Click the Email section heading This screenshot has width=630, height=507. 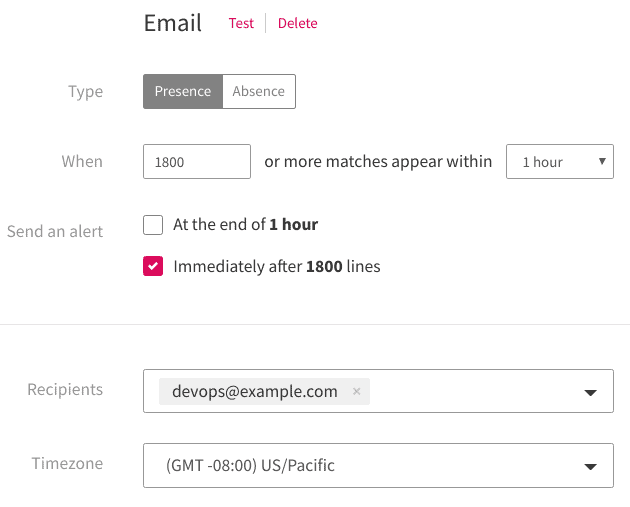click(x=173, y=23)
